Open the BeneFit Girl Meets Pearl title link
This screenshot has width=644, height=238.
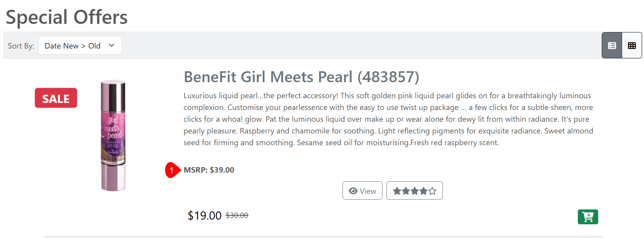click(x=301, y=77)
